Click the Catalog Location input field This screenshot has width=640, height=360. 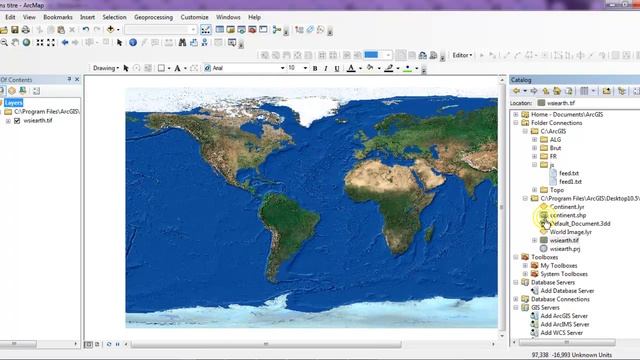(588, 103)
